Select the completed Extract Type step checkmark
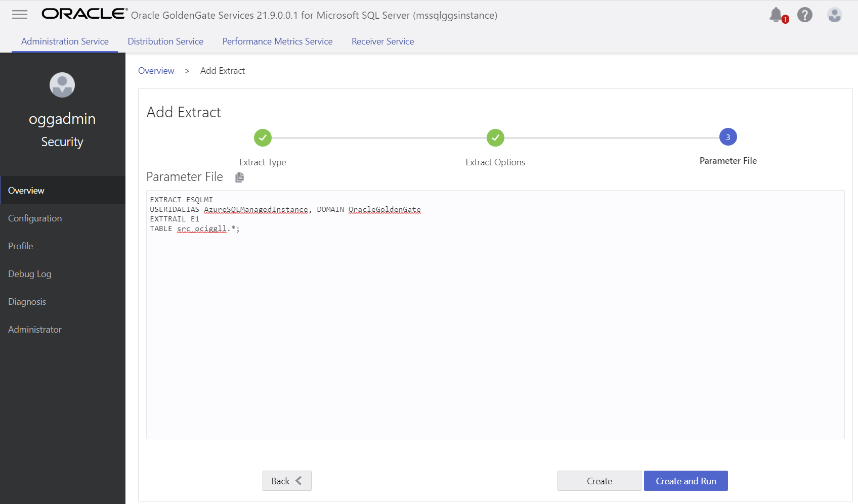 (262, 137)
